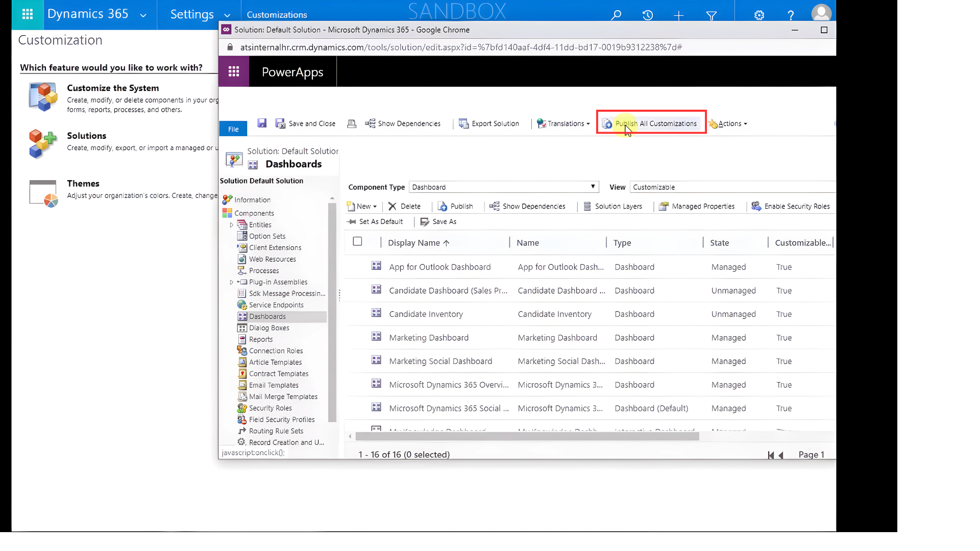Click the Themes link
Viewport: 980px width, 551px height.
[83, 184]
